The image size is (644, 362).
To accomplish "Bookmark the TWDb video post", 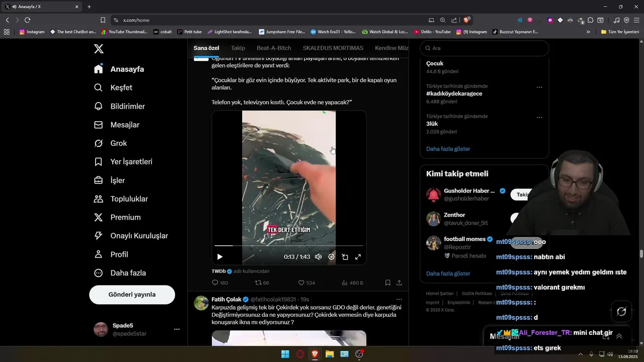I will [387, 283].
